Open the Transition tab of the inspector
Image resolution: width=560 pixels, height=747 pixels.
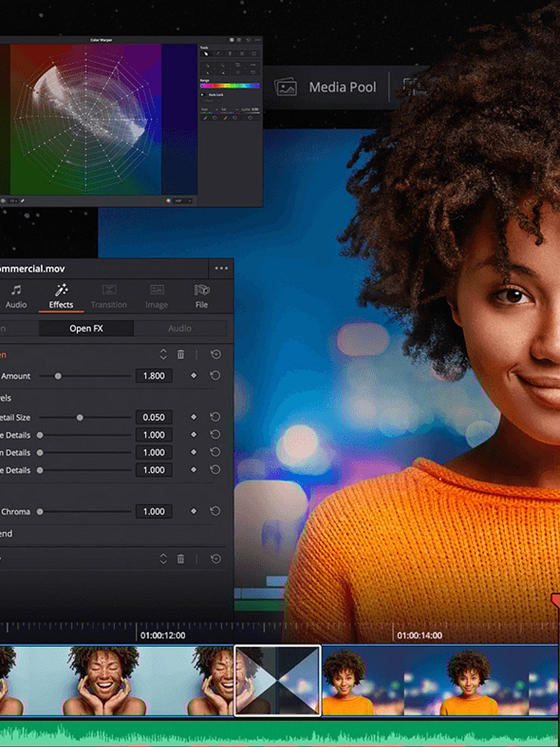(x=109, y=296)
